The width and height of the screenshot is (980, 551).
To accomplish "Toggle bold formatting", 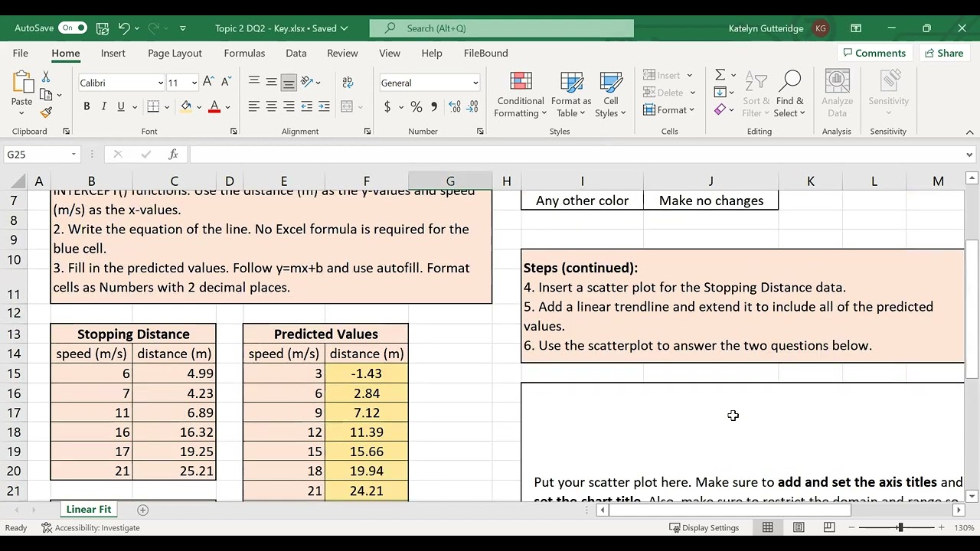I will pyautogui.click(x=87, y=107).
